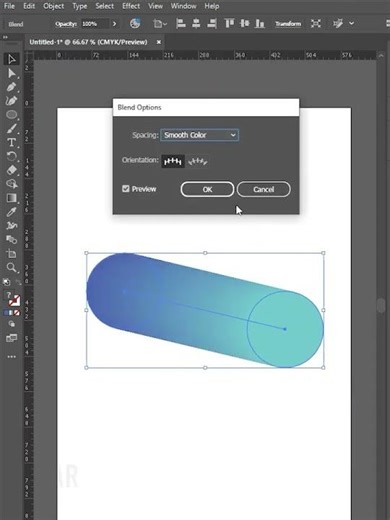390x520 pixels.
Task: Click the Change Screen Mode icon
Action: coord(11,338)
